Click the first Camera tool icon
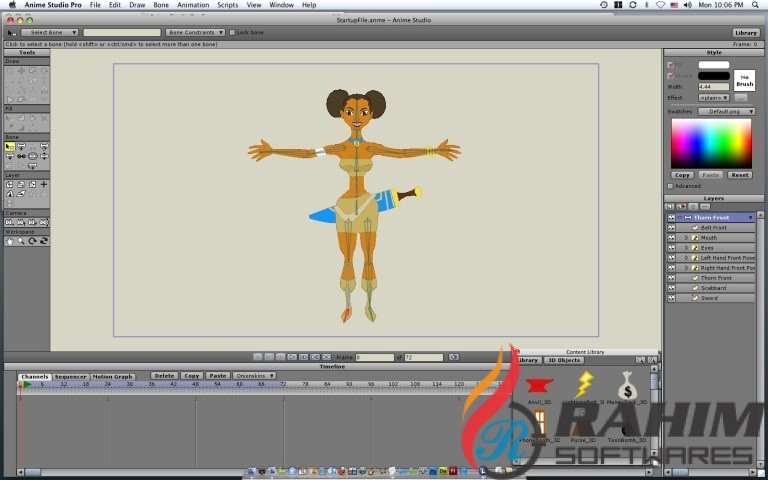768x480 pixels. tap(10, 222)
